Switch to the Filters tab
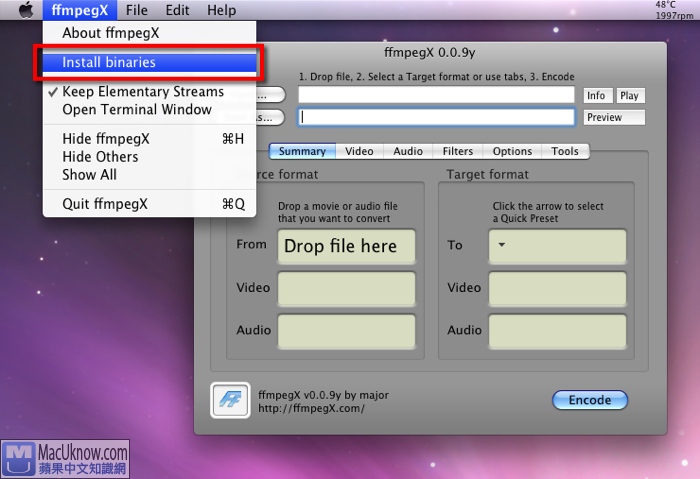Image resolution: width=700 pixels, height=479 pixels. tap(458, 151)
